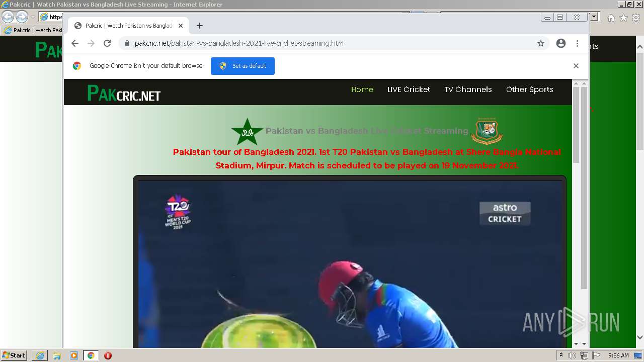Open the Chrome profile avatar menu
The height and width of the screenshot is (362, 644).
[x=561, y=43]
